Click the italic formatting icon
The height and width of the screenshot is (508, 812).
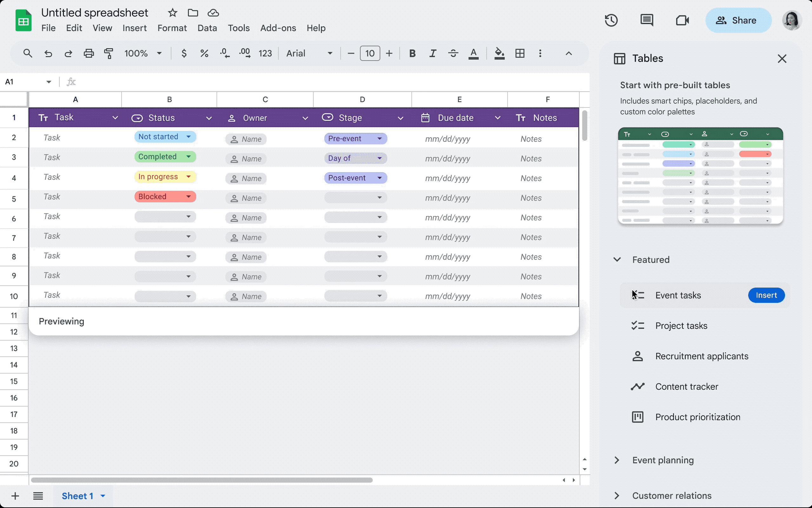[432, 53]
